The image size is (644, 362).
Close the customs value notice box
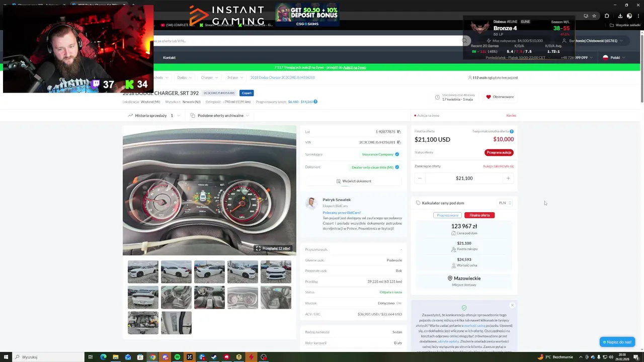click(x=512, y=305)
